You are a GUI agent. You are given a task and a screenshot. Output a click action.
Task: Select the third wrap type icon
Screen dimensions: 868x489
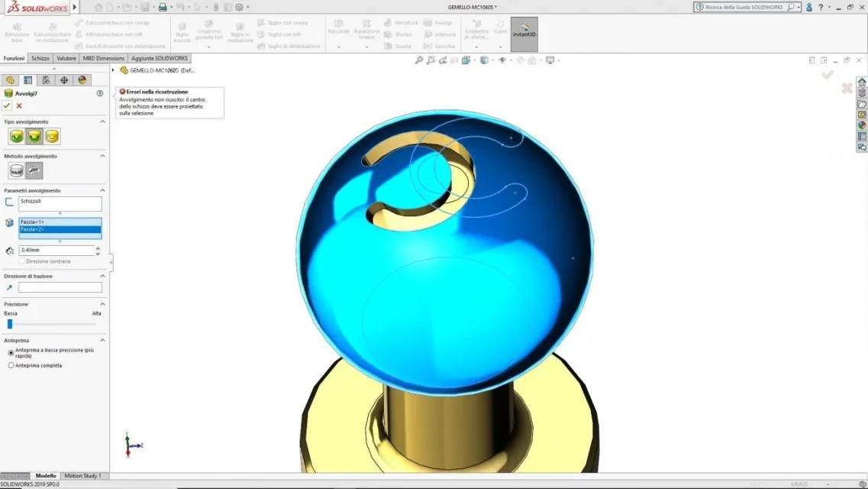pyautogui.click(x=52, y=136)
